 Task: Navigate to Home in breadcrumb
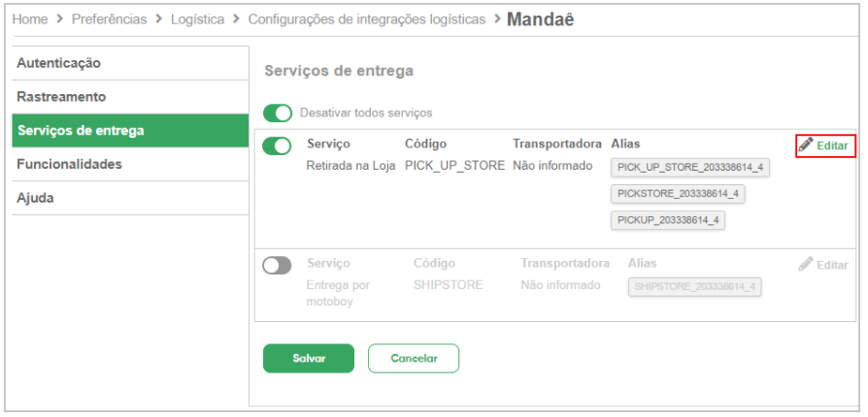point(29,19)
